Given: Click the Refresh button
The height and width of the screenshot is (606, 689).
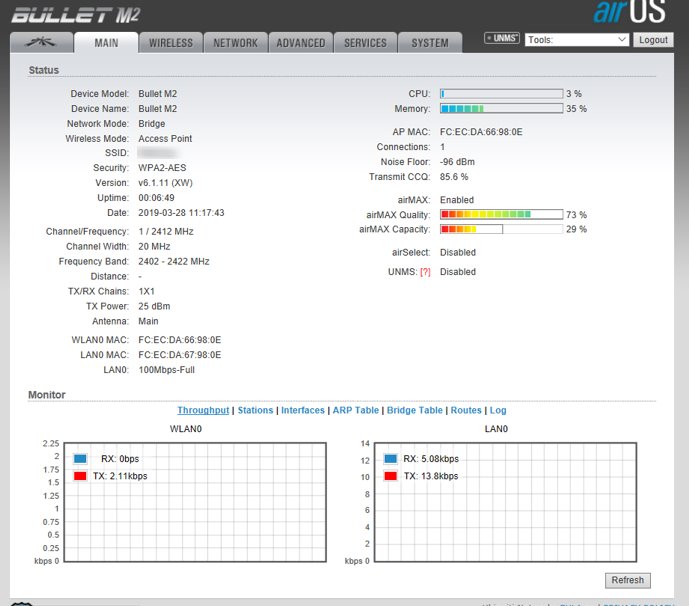Looking at the screenshot, I should point(627,580).
